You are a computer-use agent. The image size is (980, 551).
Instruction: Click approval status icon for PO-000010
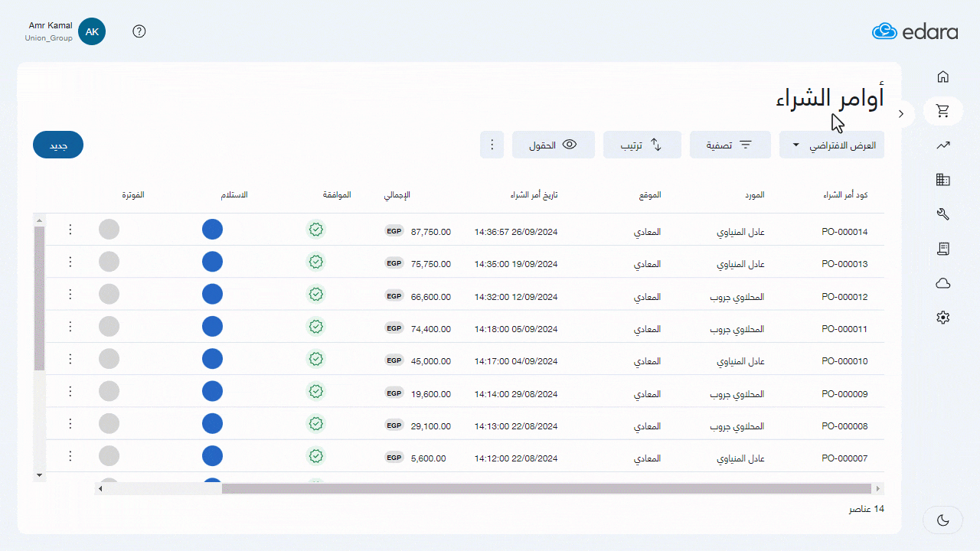click(315, 359)
